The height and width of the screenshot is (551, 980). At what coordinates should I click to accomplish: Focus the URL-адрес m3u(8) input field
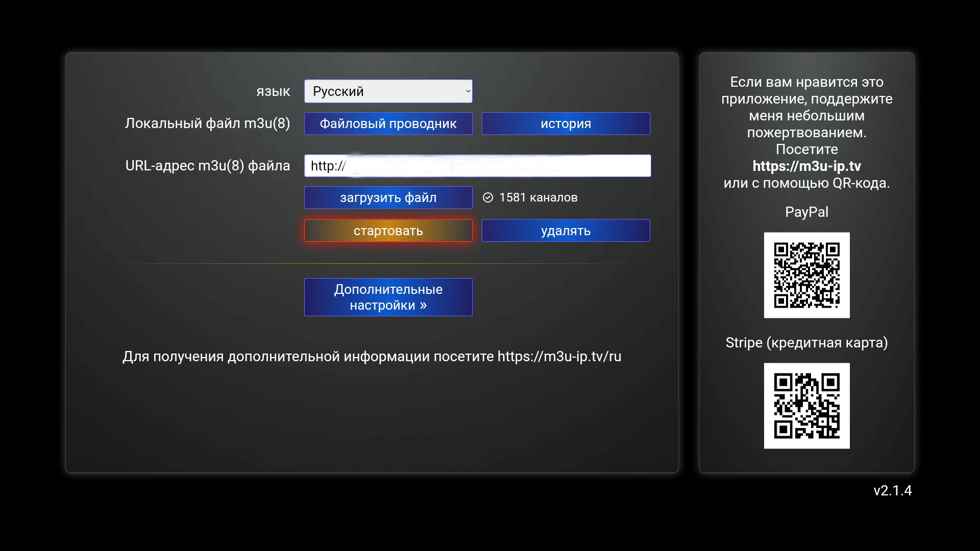477,166
